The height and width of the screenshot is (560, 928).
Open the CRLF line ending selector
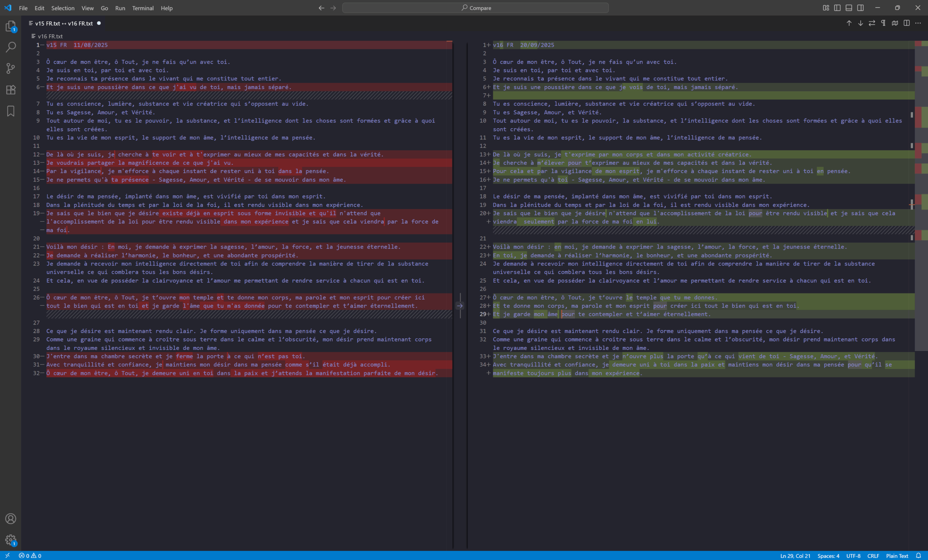[873, 556]
